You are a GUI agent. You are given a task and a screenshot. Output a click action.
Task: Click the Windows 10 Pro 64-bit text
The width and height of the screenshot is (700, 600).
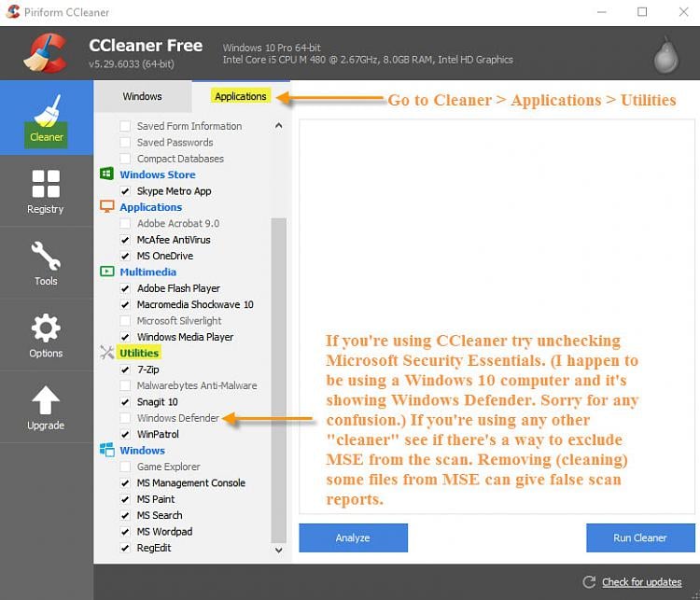[272, 48]
